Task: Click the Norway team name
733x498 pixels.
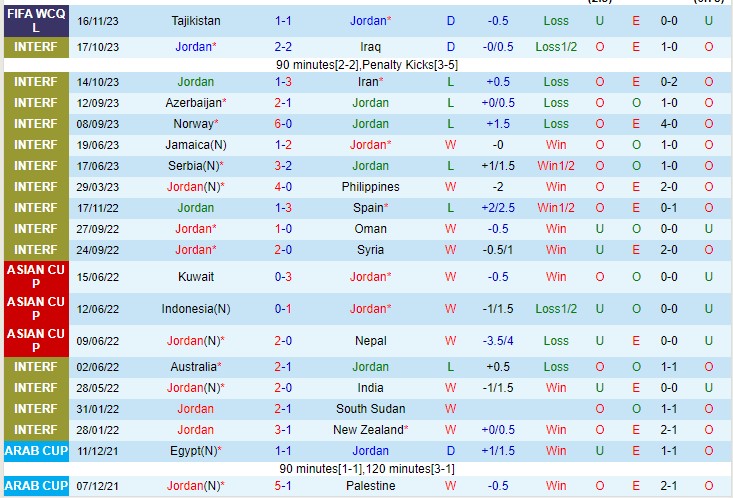Action: pyautogui.click(x=193, y=124)
